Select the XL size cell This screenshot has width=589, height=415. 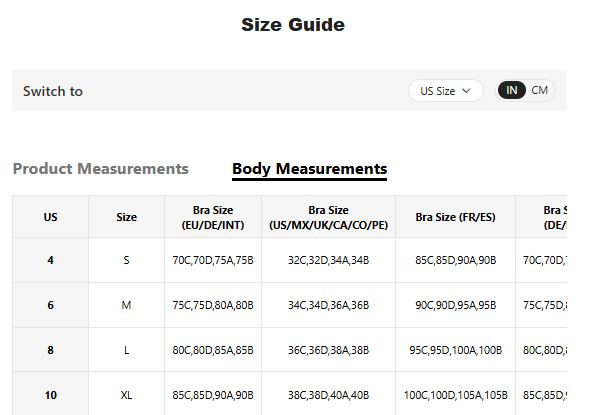tap(127, 395)
